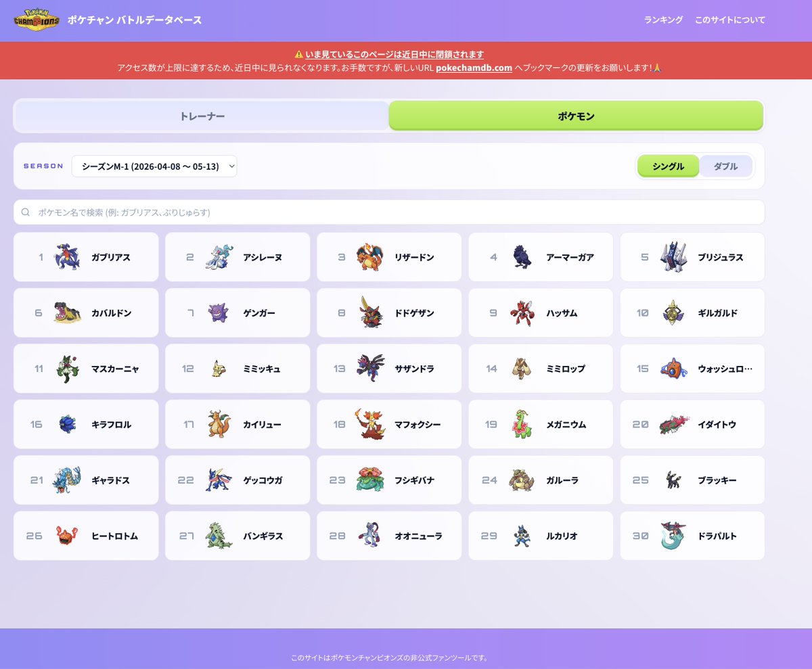812x669 pixels.
Task: Click the マスカーニャ sprite icon
Action: [67, 369]
